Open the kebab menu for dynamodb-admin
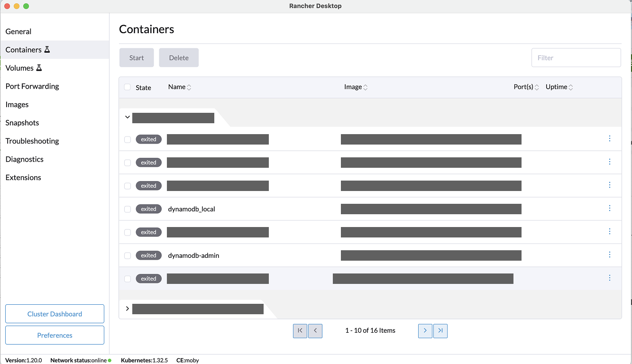The image size is (632, 364). coord(610,255)
